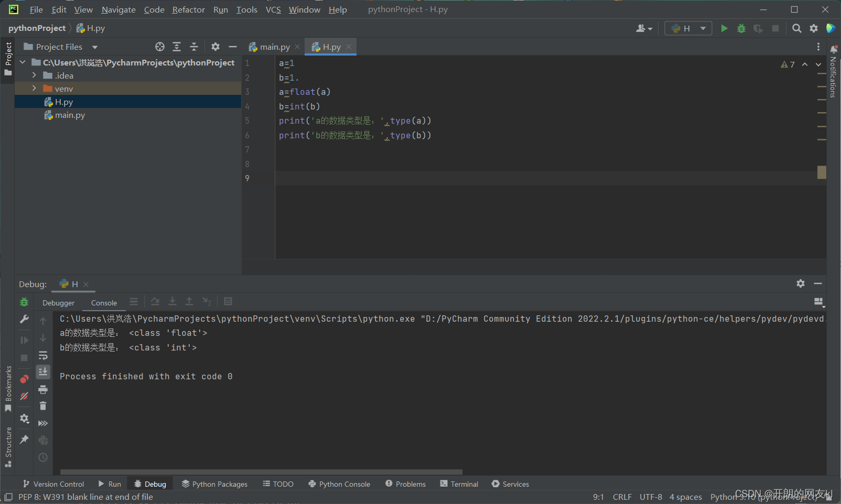The width and height of the screenshot is (841, 504).
Task: Select H.py in the project tree
Action: [x=64, y=102]
